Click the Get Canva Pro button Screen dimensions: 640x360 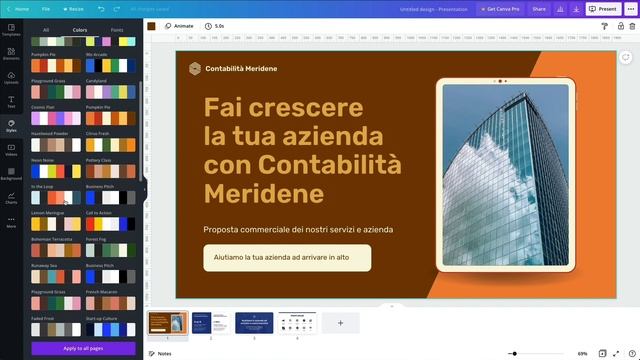(x=500, y=9)
